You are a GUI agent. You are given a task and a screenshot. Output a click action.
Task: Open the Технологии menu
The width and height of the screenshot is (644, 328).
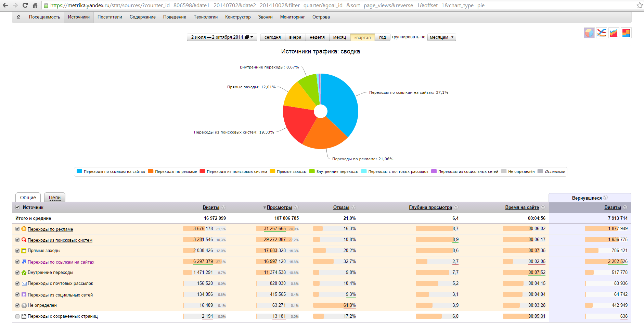pos(206,17)
